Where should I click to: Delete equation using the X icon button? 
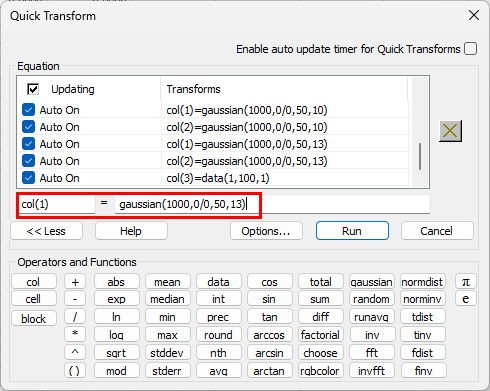tap(450, 131)
